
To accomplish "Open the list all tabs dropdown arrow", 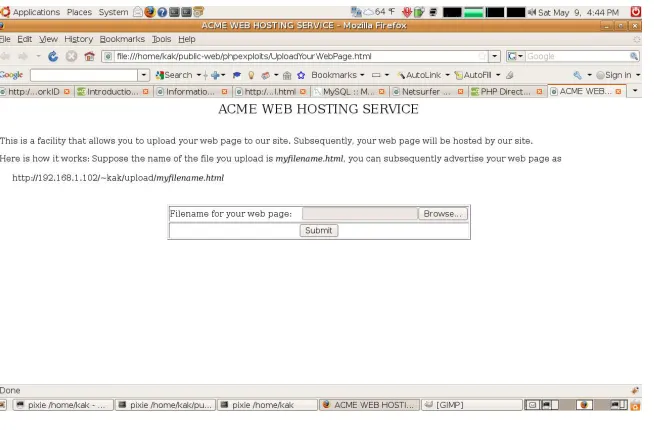I will tap(635, 91).
